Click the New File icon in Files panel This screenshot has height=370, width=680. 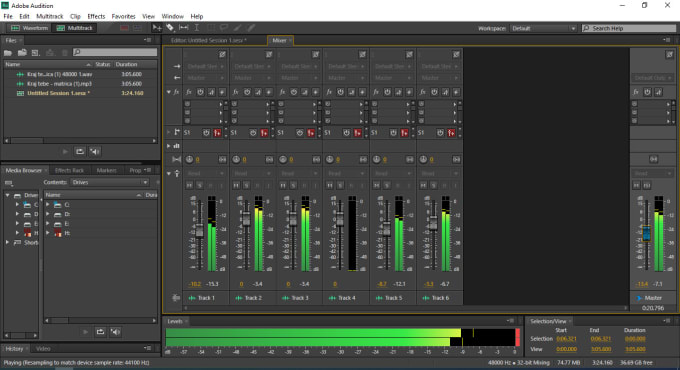pos(36,52)
